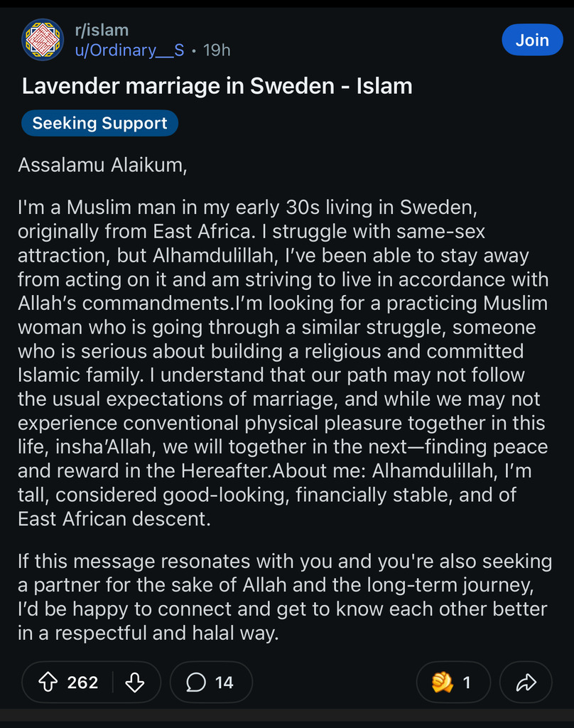Tap the 262 vote count
This screenshot has height=728, width=574.
(82, 682)
